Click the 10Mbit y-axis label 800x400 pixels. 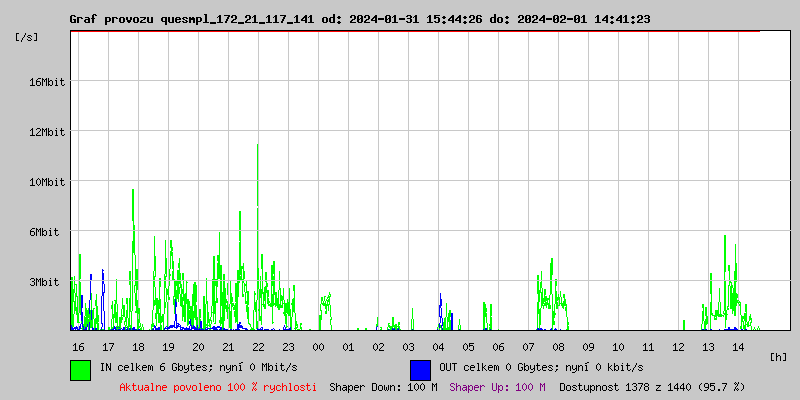click(x=47, y=182)
